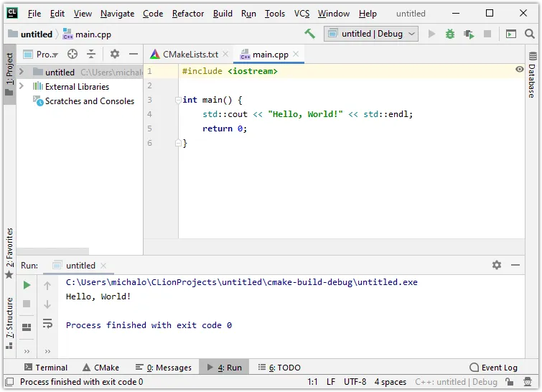The image size is (542, 392).
Task: Open the 2: Favorites side tab
Action: 9,252
